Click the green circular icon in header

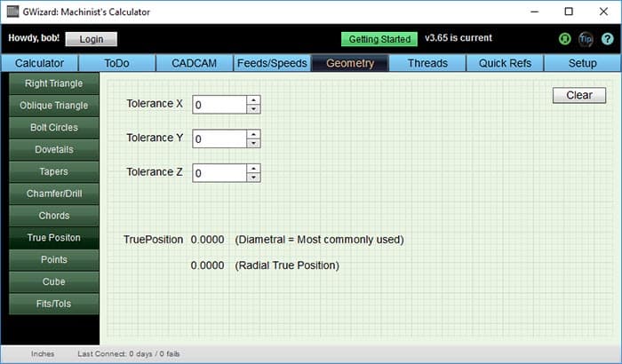pos(565,39)
